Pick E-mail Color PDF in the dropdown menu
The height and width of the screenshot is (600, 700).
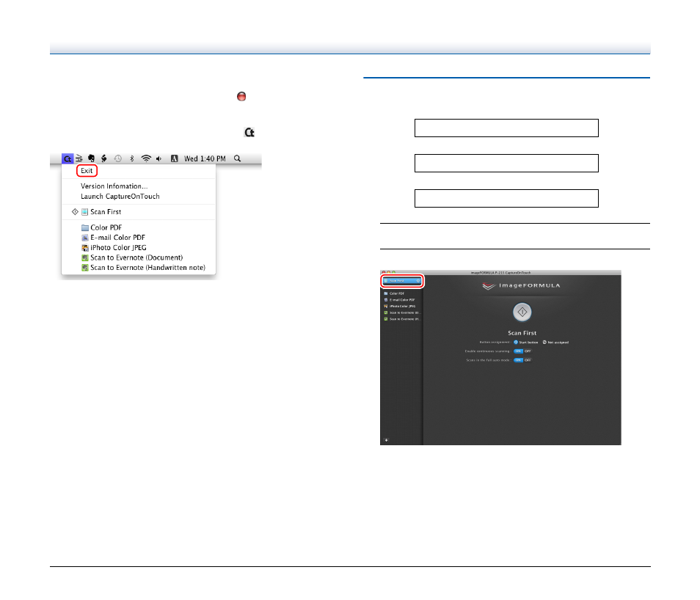pyautogui.click(x=114, y=238)
